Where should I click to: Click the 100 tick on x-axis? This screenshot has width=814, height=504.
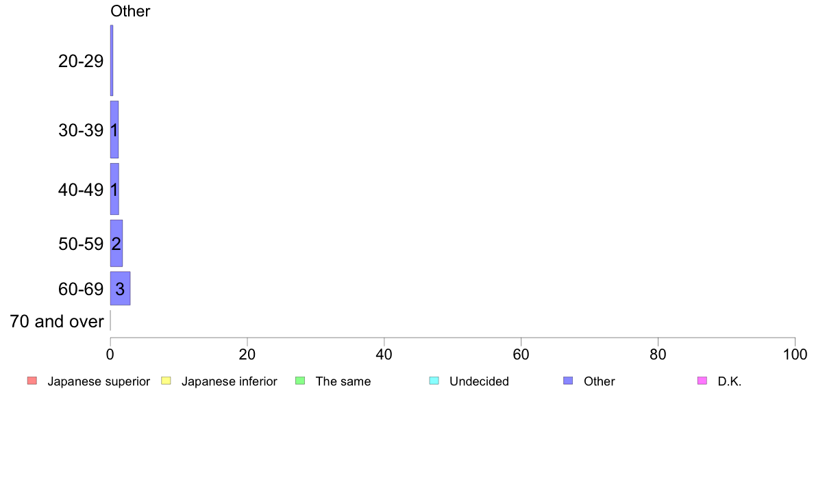[x=795, y=355]
